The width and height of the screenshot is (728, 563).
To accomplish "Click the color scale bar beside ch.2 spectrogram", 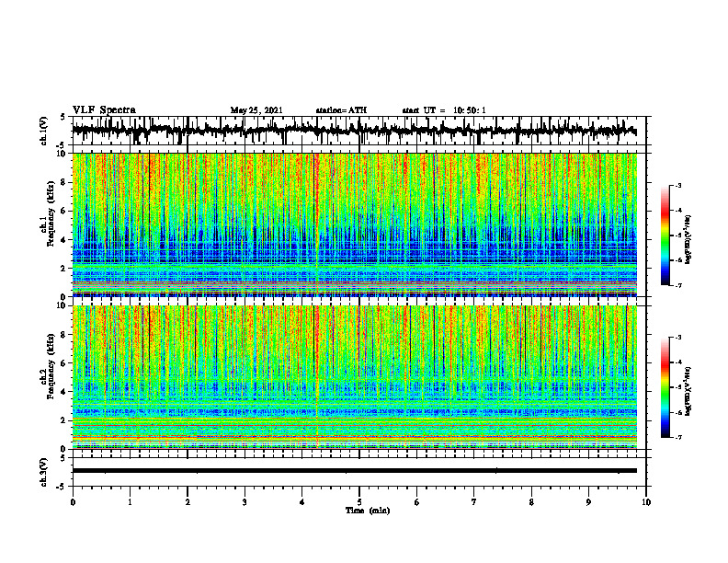I will 665,387.
